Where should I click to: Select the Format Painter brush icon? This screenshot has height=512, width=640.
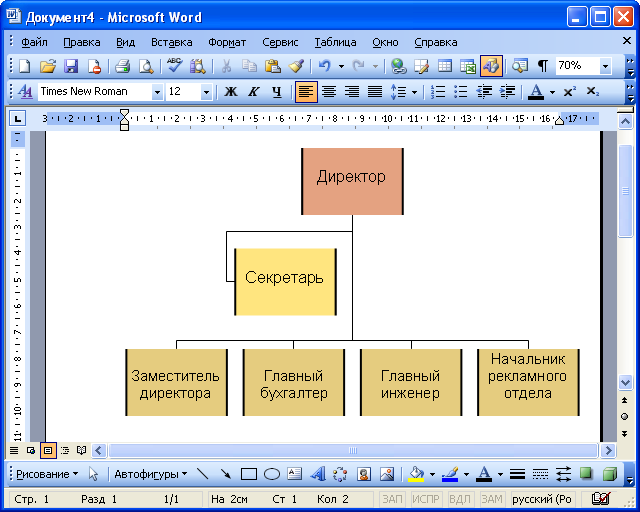point(297,66)
